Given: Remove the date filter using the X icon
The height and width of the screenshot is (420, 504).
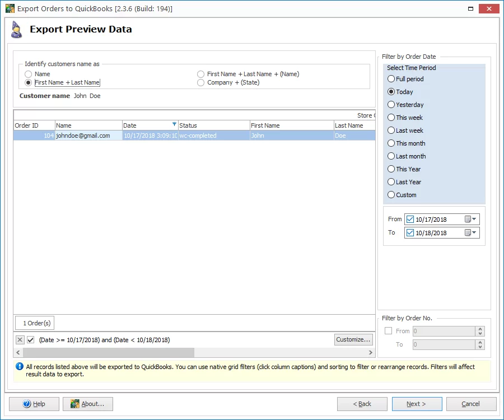Looking at the screenshot, I should [20, 339].
